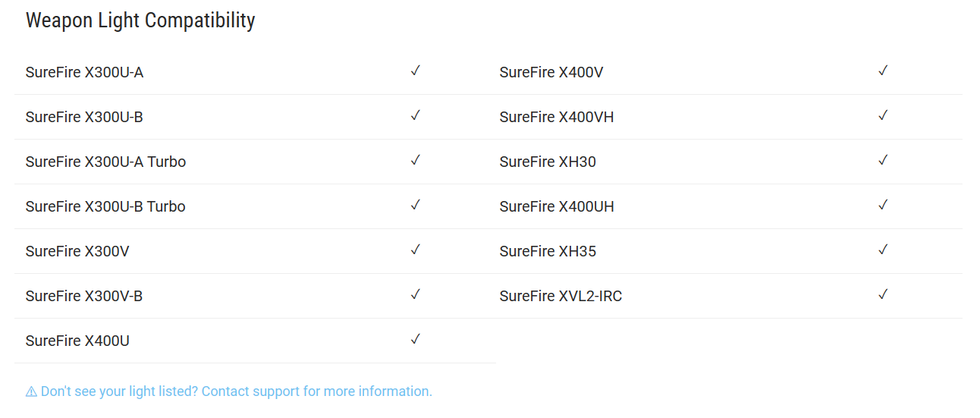
Task: Click the checkmark beside SureFire XH35
Action: tap(883, 250)
